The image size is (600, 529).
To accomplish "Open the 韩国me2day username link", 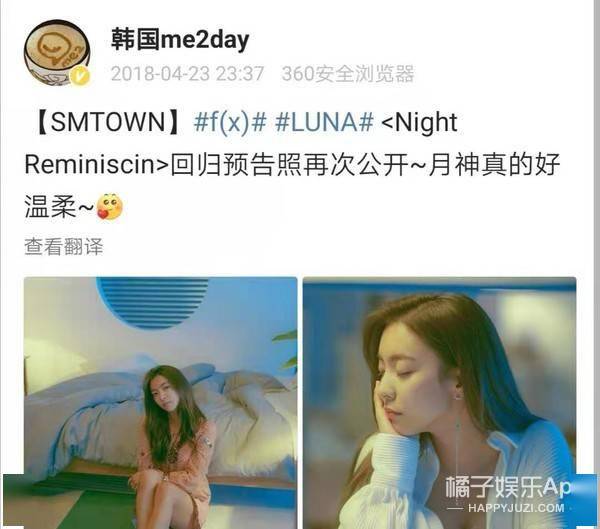I will pyautogui.click(x=180, y=40).
